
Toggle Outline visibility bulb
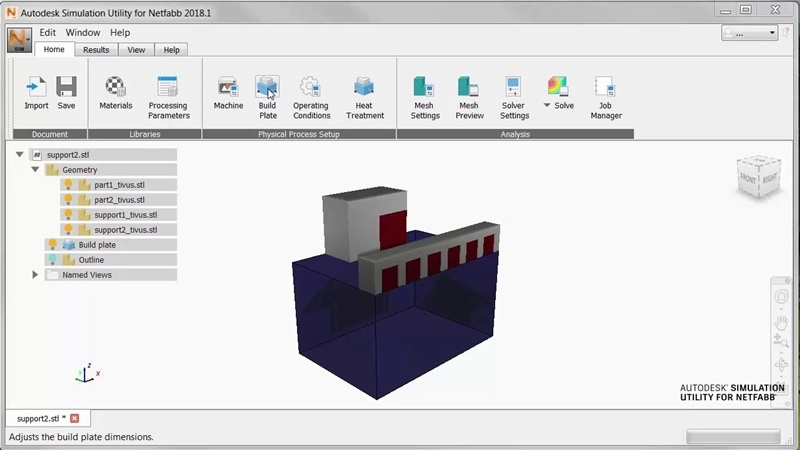52,260
